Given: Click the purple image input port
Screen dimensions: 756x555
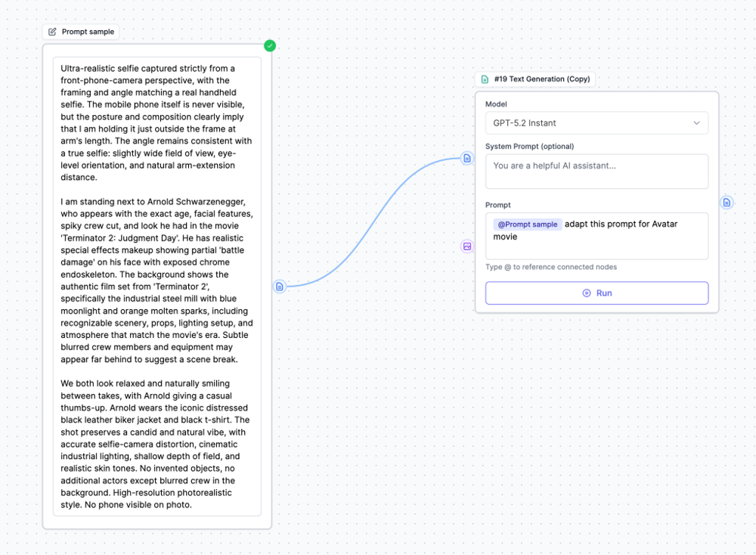Looking at the screenshot, I should coord(467,246).
